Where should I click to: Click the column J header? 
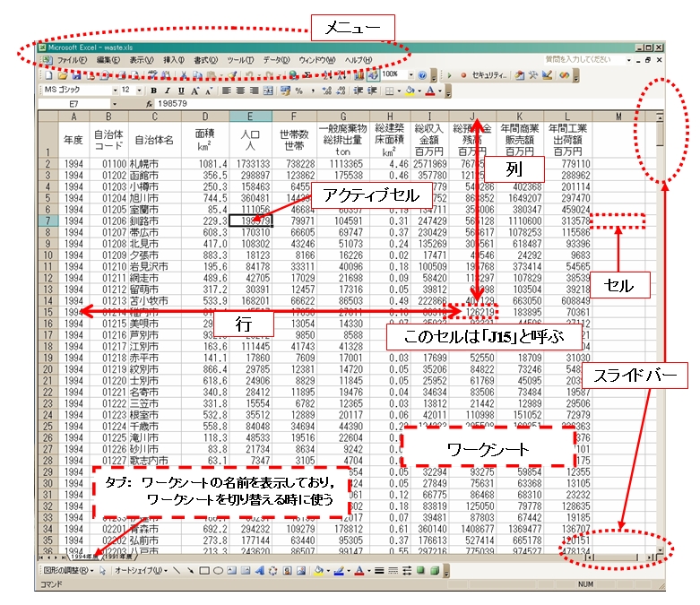472,117
